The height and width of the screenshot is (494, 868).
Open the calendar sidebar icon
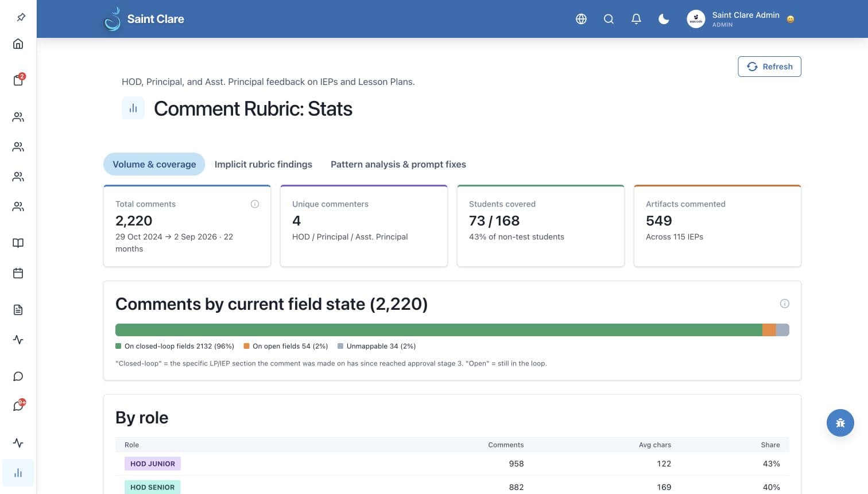(x=18, y=273)
